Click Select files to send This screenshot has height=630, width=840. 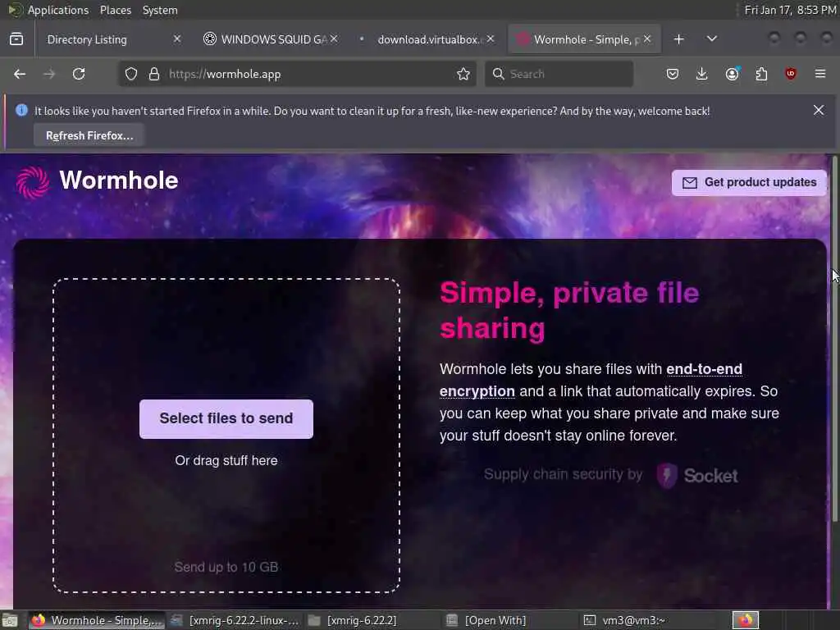click(226, 419)
